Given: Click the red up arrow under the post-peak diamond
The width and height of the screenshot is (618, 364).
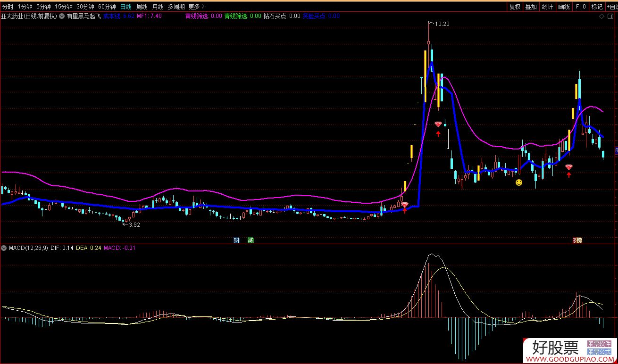Looking at the screenshot, I should point(438,133).
